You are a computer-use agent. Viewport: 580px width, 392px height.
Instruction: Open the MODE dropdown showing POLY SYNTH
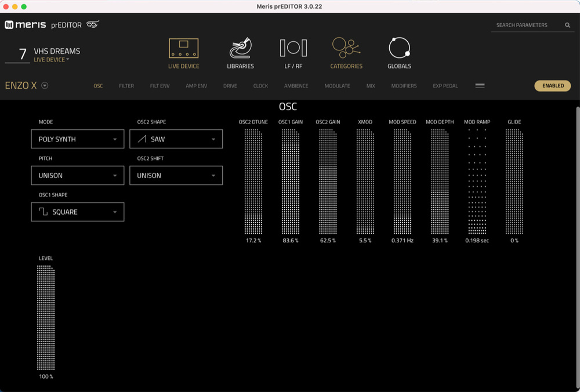click(77, 139)
